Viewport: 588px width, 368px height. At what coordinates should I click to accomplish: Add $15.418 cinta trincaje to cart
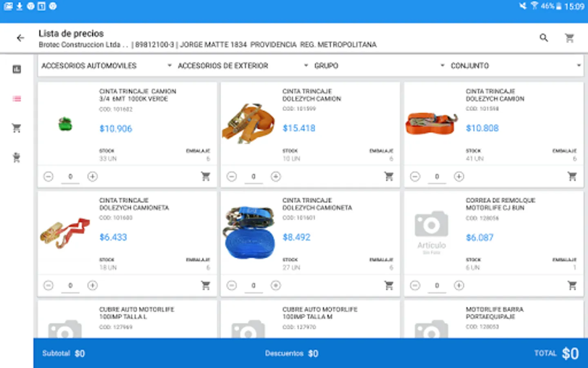(389, 176)
